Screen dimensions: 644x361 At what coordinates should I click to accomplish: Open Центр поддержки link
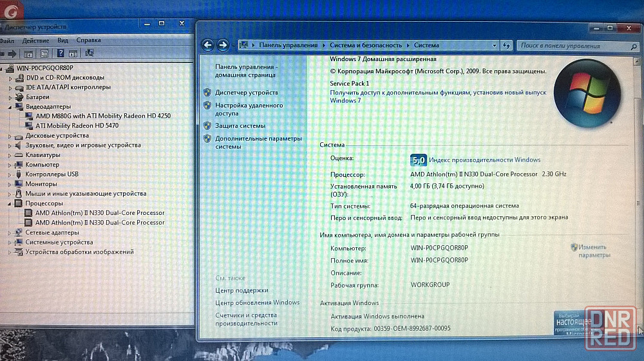(241, 290)
